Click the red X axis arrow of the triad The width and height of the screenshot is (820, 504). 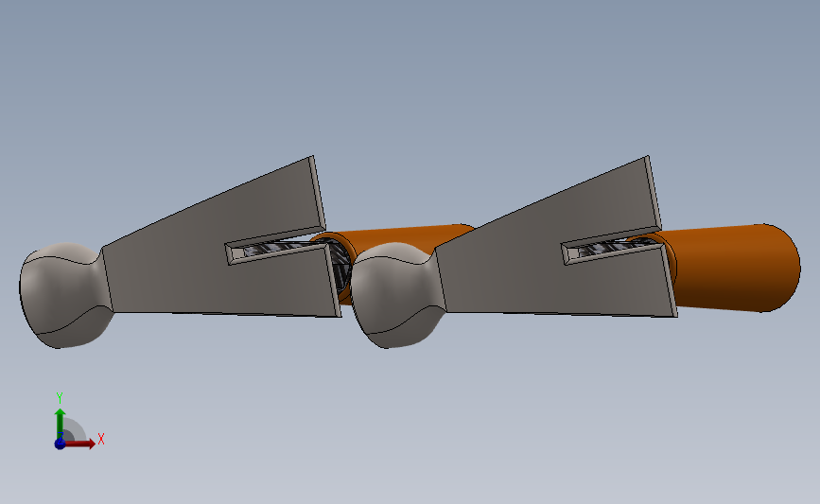[x=79, y=443]
